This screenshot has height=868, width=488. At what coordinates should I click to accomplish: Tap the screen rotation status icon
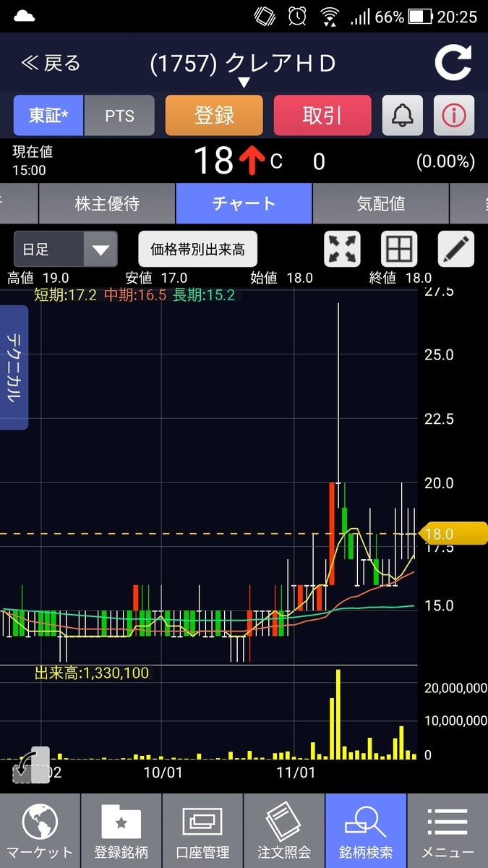(265, 16)
